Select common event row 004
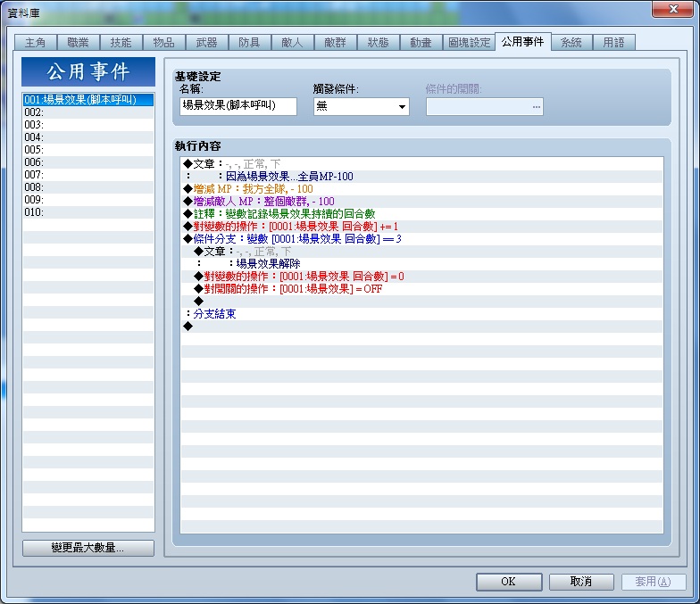 click(x=87, y=137)
